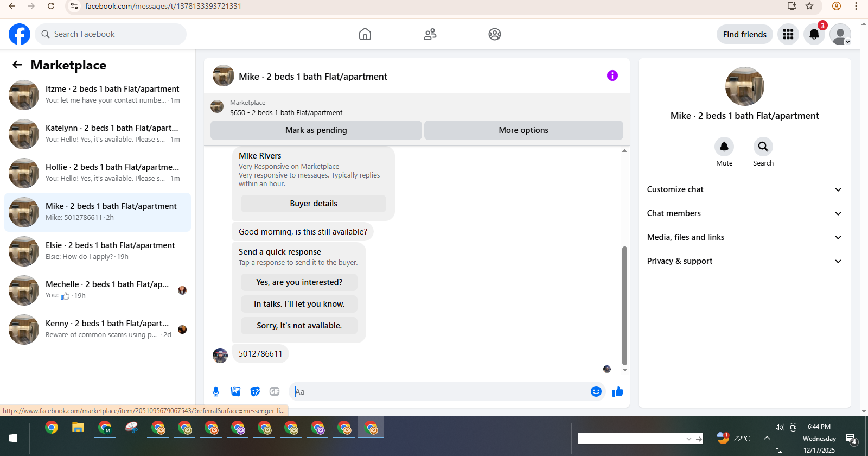Open the Kenny conversation
Screen dimensions: 868x456
pos(98,330)
